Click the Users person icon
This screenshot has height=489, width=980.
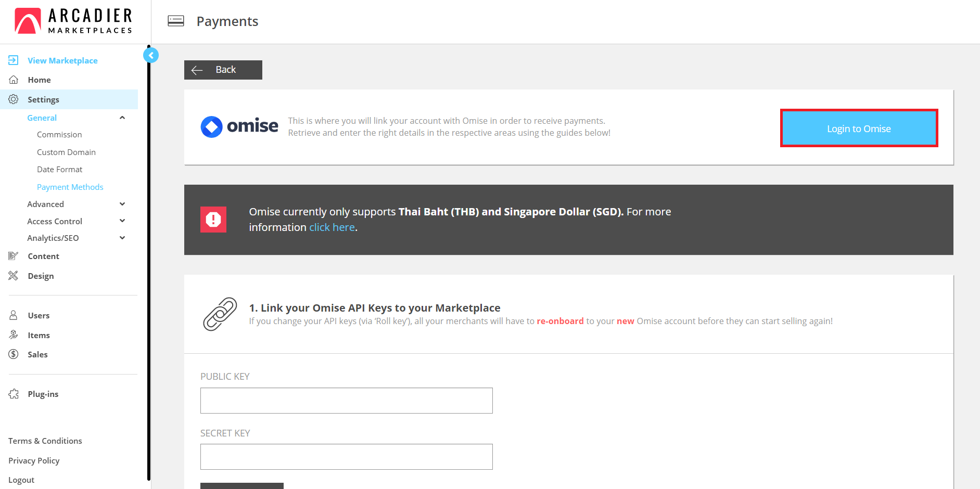[x=14, y=315]
